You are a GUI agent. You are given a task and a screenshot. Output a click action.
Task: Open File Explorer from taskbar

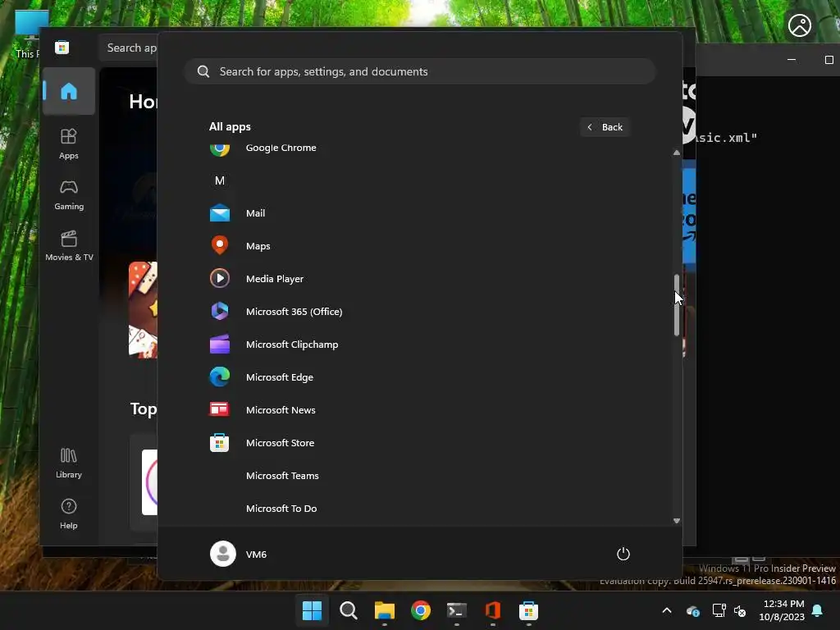tap(385, 610)
